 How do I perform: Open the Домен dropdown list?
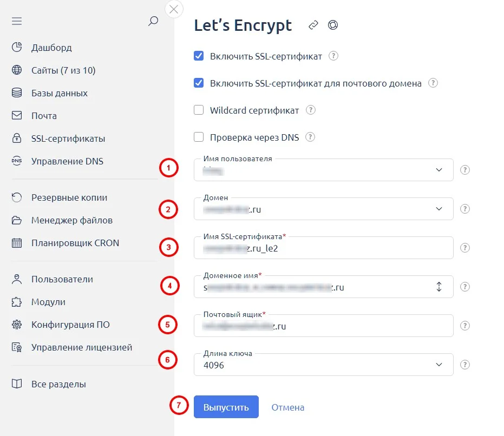[323, 209]
